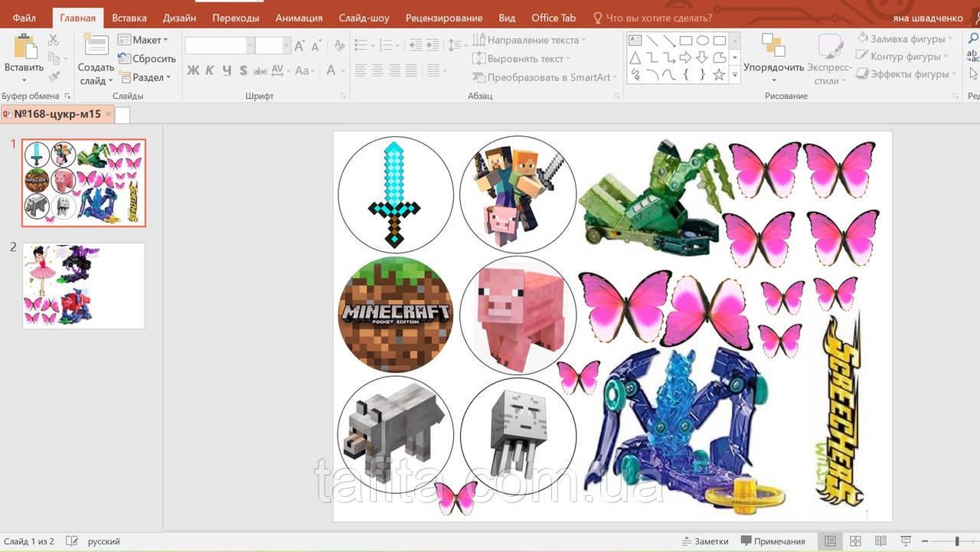Screen dimensions: 980x552
Task: Switch to slide sorter view
Action: click(856, 541)
